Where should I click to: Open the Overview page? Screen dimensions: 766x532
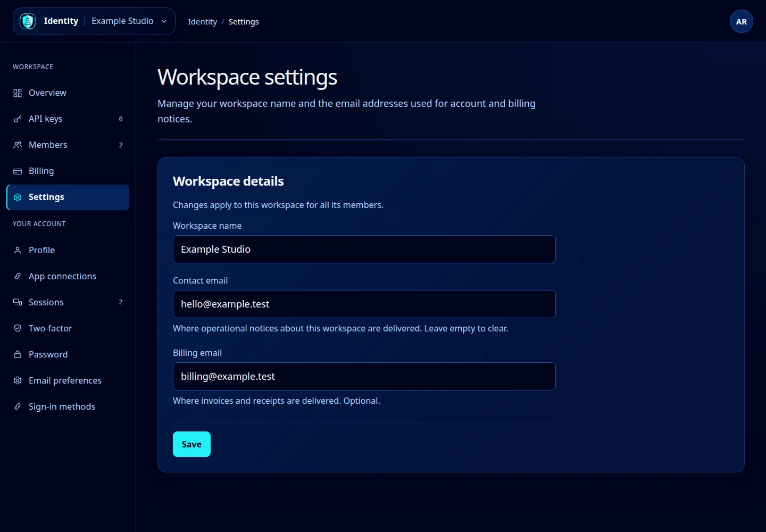click(x=68, y=93)
